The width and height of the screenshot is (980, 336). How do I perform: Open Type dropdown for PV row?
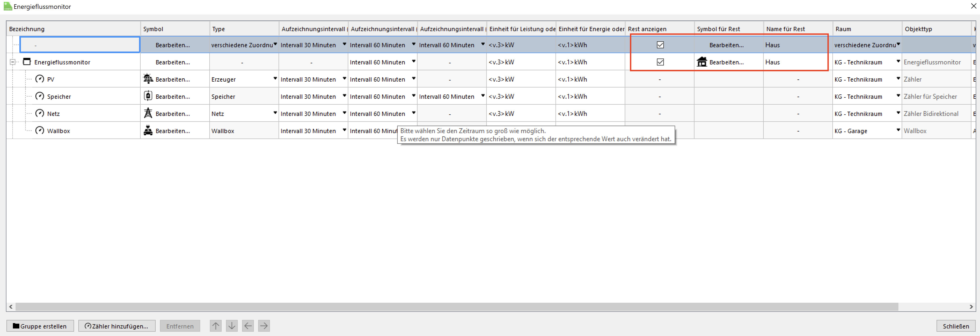(x=275, y=79)
